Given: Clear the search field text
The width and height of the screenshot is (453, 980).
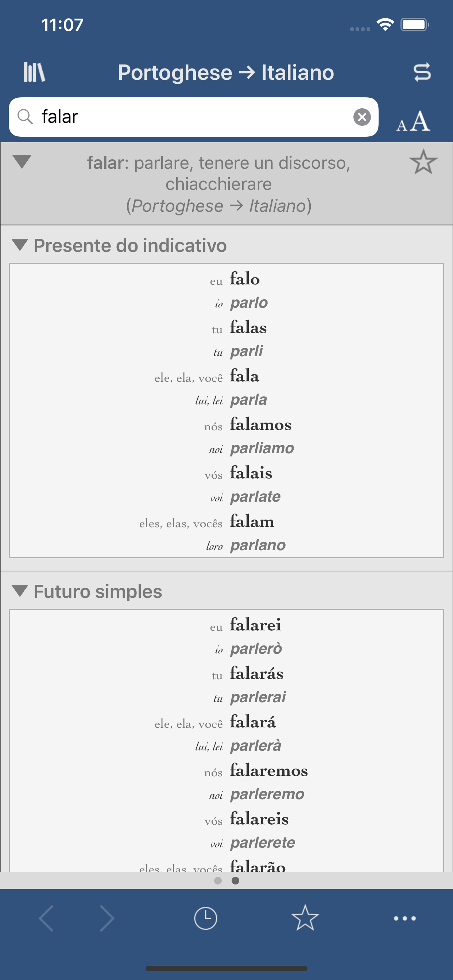Looking at the screenshot, I should (x=362, y=117).
